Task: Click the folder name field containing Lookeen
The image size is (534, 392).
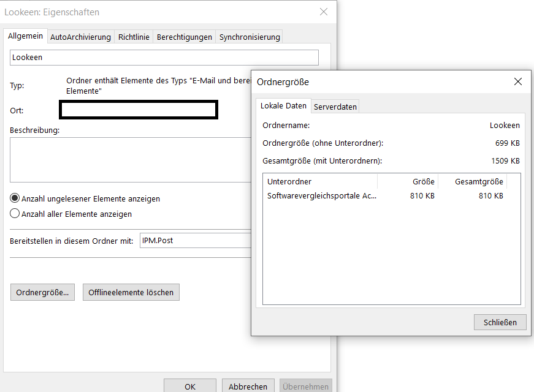Action: [x=164, y=58]
